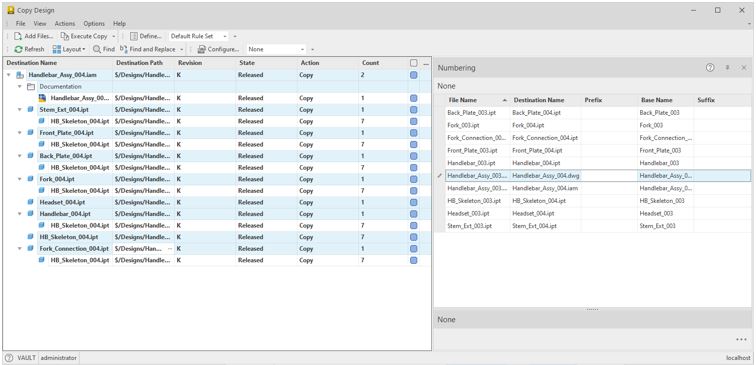Viewport: 756px width, 365px height.
Task: Open the Find tool
Action: click(104, 49)
